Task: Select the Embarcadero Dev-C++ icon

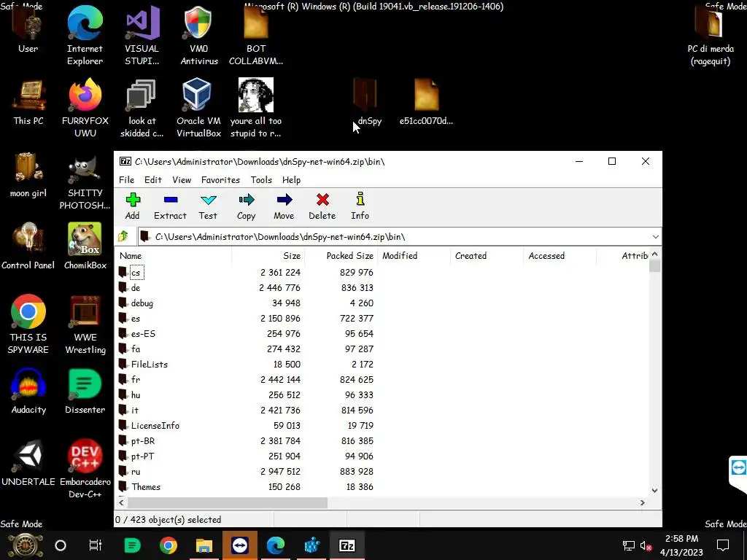Action: click(85, 469)
